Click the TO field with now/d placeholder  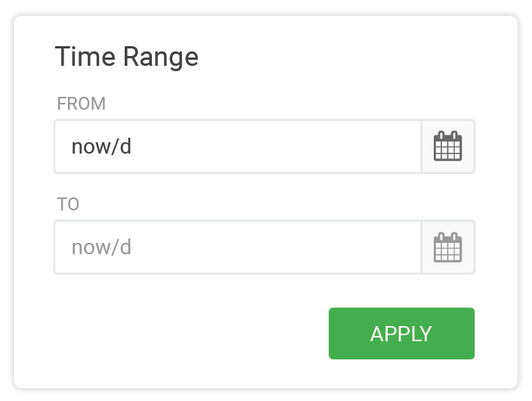point(238,247)
